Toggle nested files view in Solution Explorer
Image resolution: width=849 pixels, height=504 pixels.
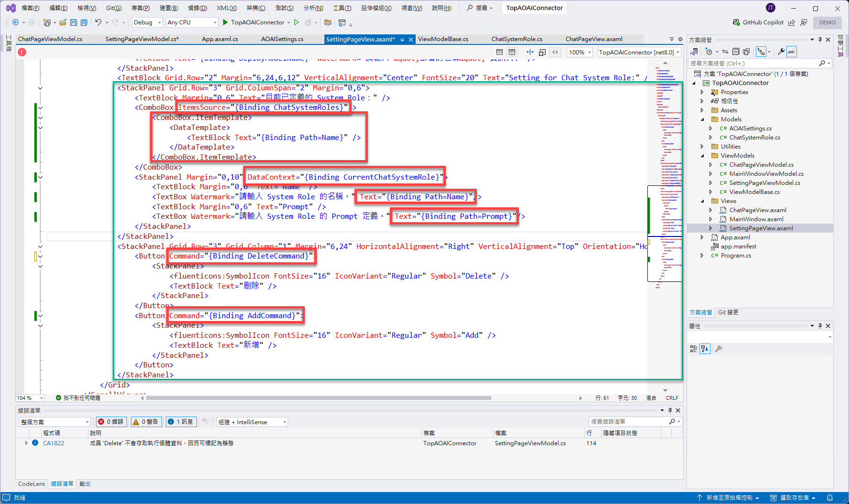(761, 52)
